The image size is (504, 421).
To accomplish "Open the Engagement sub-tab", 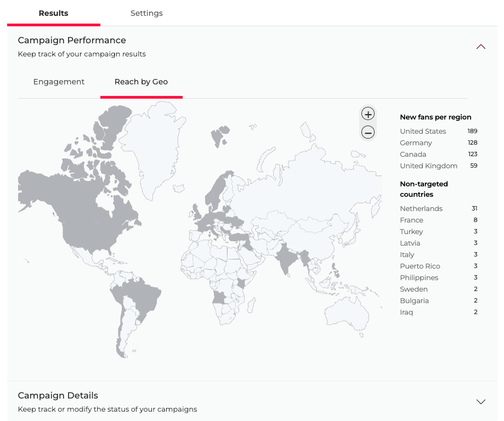I will [x=59, y=82].
